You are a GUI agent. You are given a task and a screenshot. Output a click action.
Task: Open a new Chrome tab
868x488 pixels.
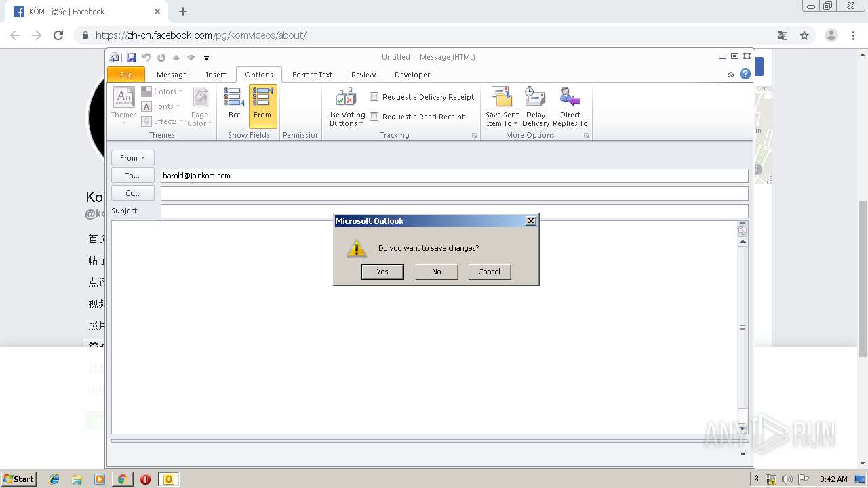(x=183, y=12)
